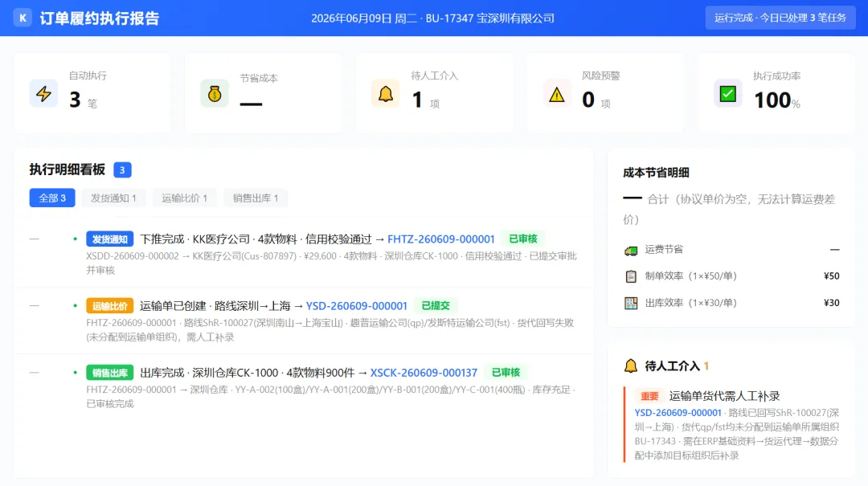Click the 执行明细看板 heading
The width and height of the screenshot is (868, 486).
click(68, 170)
